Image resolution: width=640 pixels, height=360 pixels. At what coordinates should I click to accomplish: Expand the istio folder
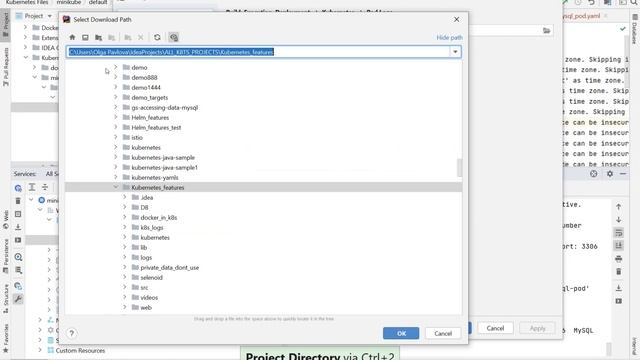(116, 137)
